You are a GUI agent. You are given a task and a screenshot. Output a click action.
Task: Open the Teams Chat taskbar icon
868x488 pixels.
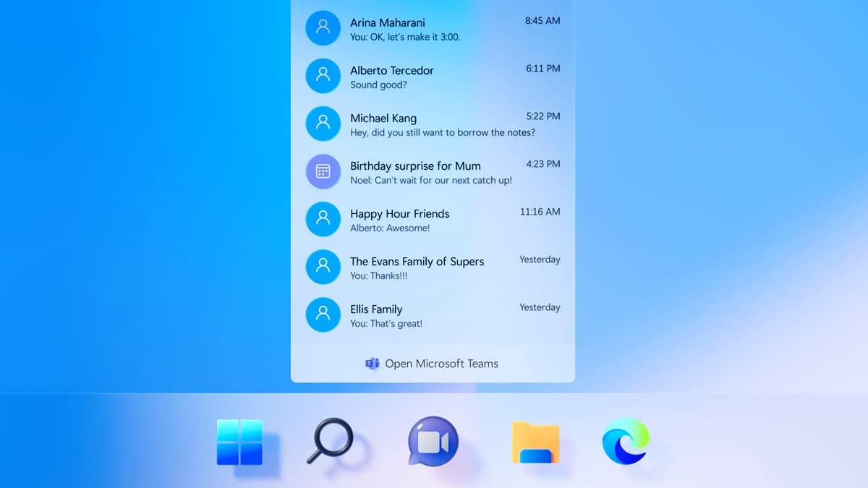[x=433, y=441]
